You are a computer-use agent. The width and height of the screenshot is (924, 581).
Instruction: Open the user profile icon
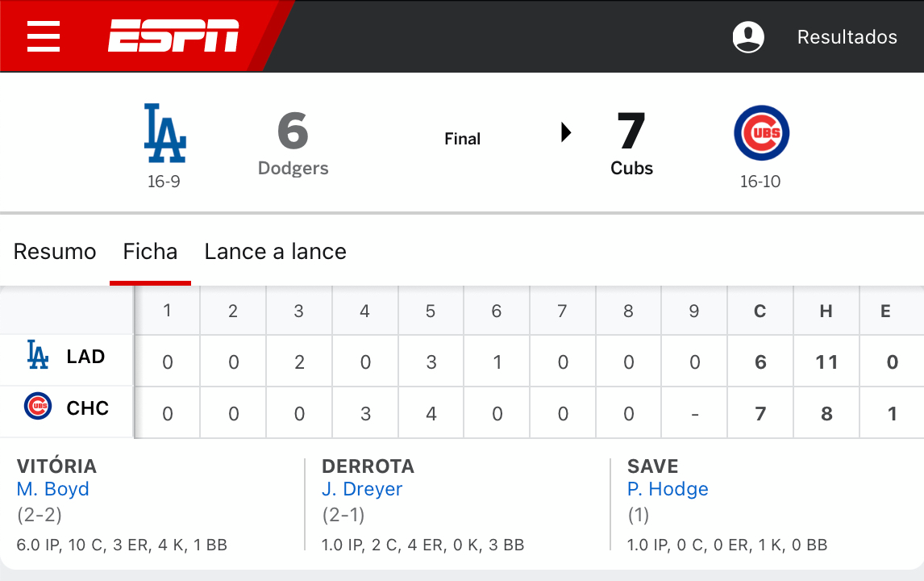pos(748,37)
